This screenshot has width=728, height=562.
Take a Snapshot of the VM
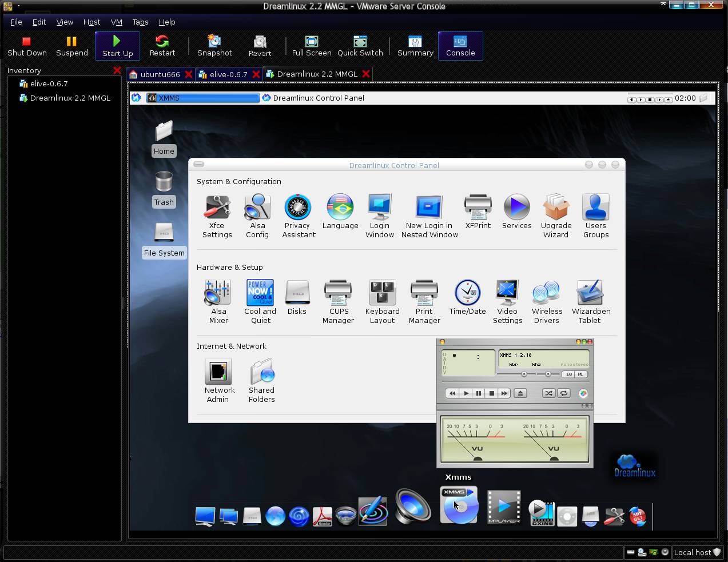point(214,46)
